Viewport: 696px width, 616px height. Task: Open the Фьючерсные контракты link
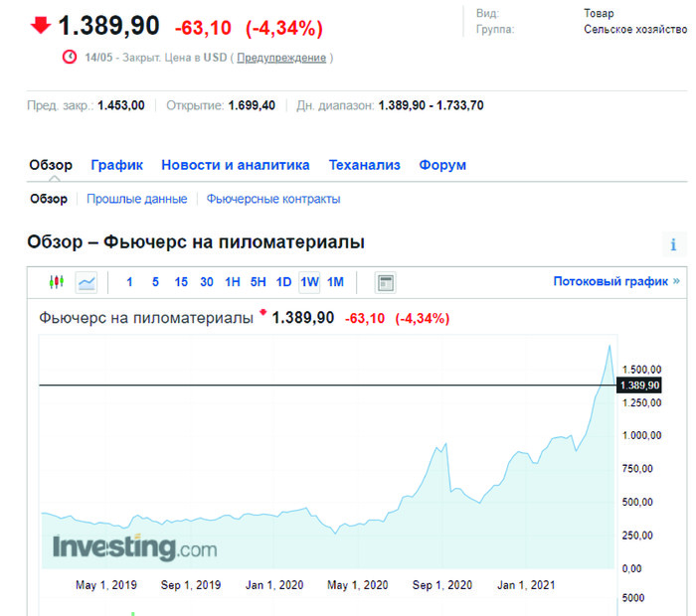[x=273, y=199]
